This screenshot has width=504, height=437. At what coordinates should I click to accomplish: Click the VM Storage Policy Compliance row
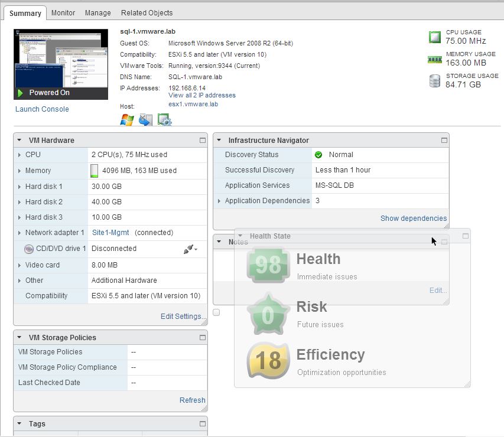point(110,367)
